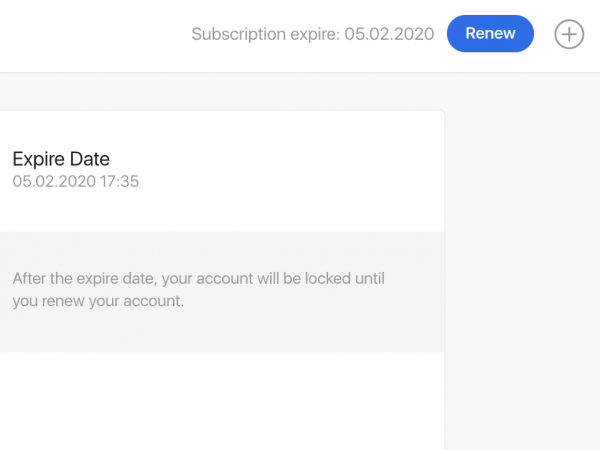
Task: Click the word 'Expire' in the card heading
Action: coord(39,158)
